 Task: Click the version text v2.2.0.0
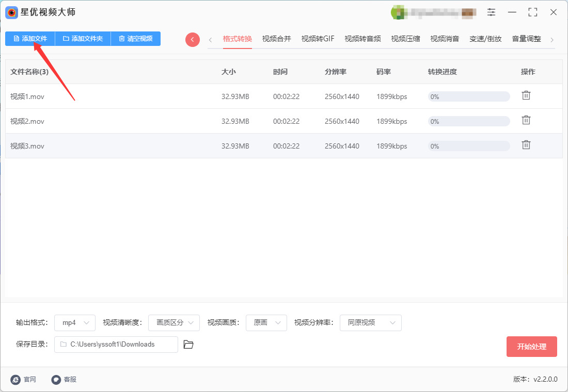(x=546, y=379)
